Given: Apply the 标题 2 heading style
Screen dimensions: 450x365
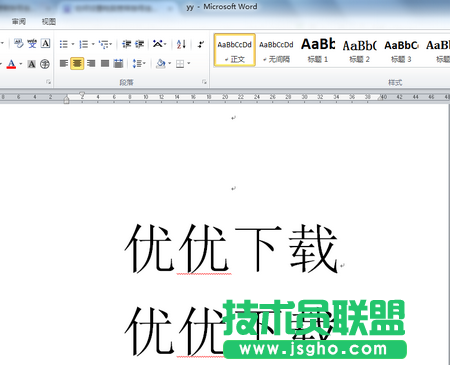Looking at the screenshot, I should [x=359, y=50].
